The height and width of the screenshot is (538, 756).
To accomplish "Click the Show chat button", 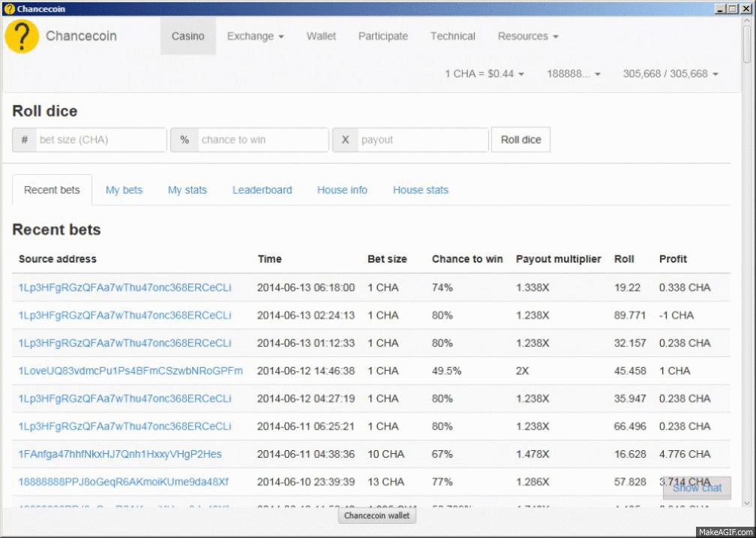I will pos(697,488).
